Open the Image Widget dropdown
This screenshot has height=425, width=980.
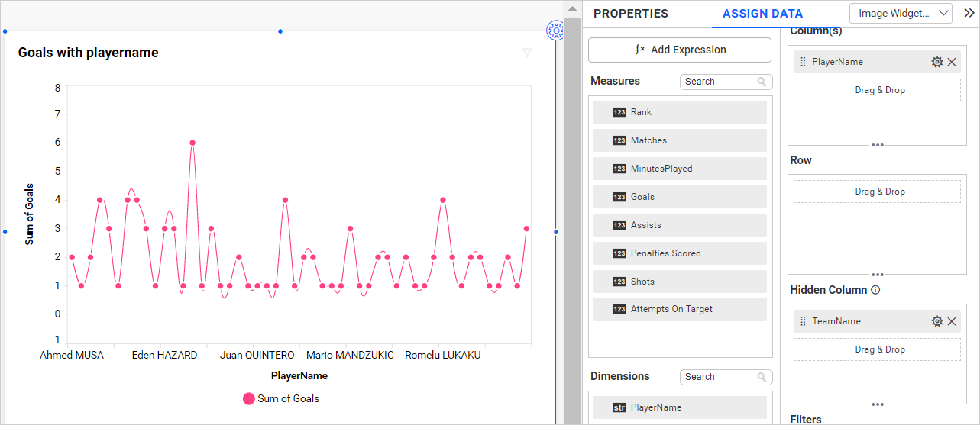[901, 13]
